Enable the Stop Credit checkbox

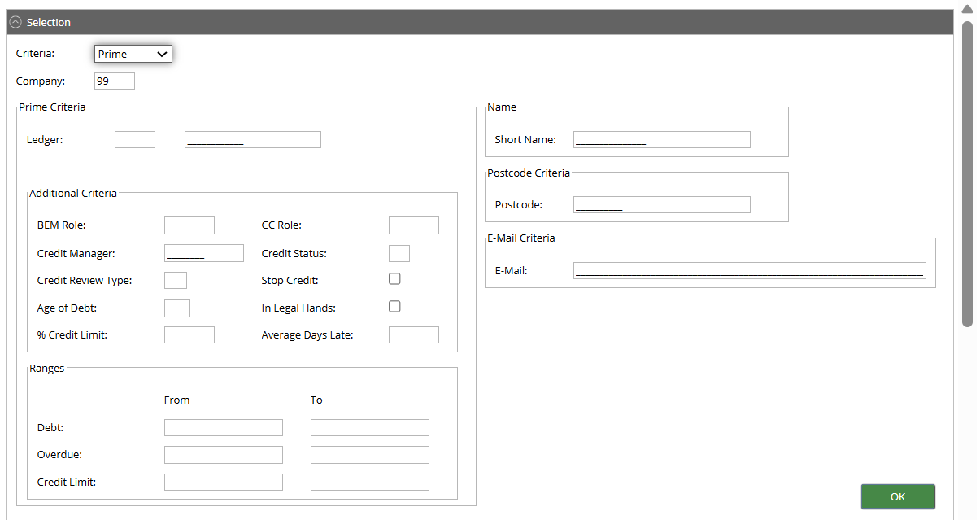[x=394, y=278]
